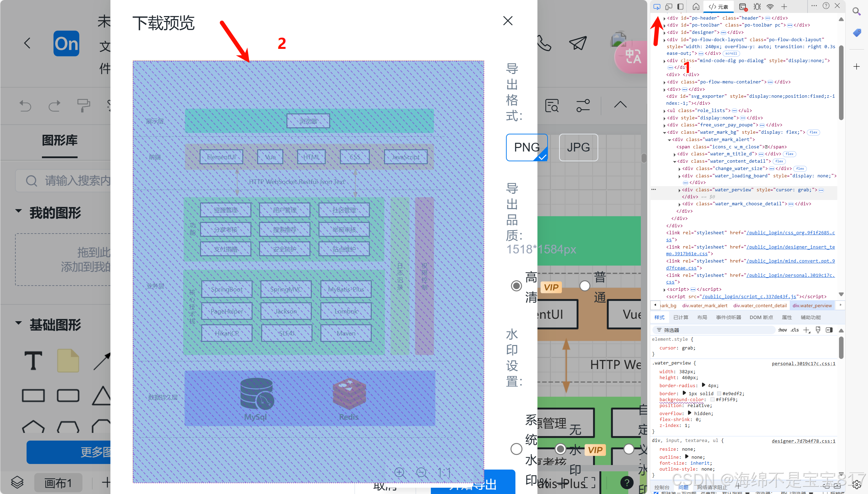Screen dimensions: 868x494
Task: Click the #f3f5f9 background-color swatch
Action: click(712, 400)
